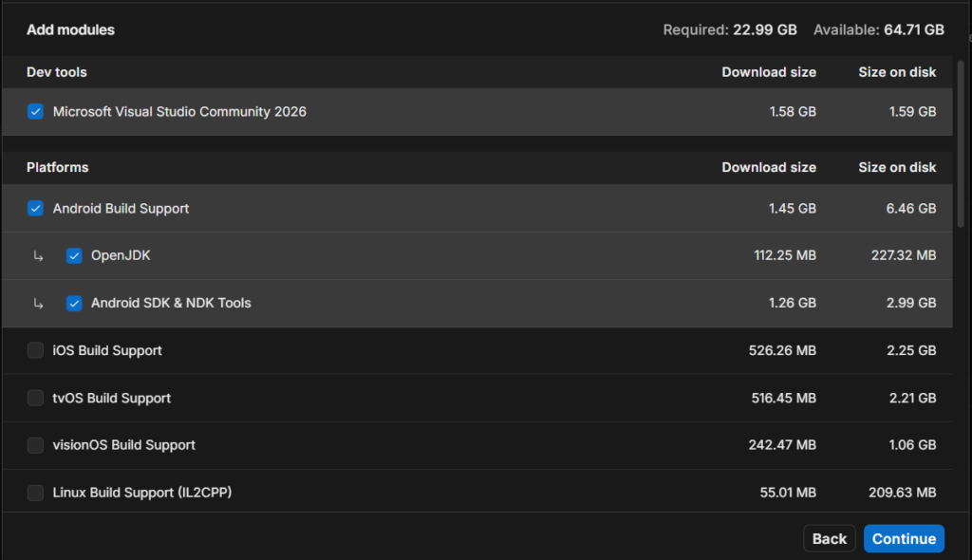Click the sub-module arrow icon beside Android SDK & NDK Tools
This screenshot has width=972, height=560.
click(x=38, y=304)
